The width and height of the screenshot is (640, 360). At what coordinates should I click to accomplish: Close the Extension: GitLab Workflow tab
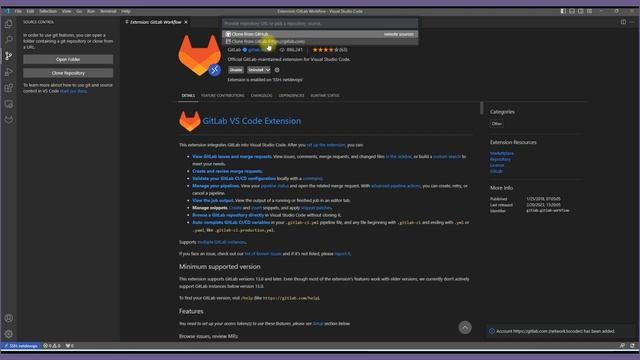[x=186, y=22]
